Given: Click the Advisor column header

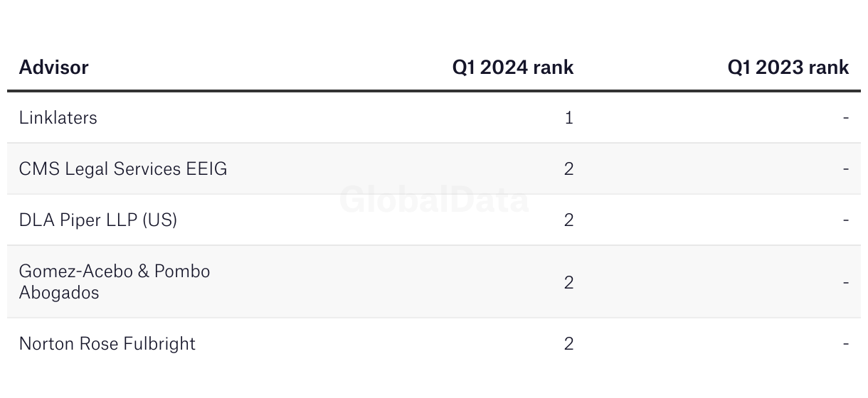Looking at the screenshot, I should click(x=53, y=68).
